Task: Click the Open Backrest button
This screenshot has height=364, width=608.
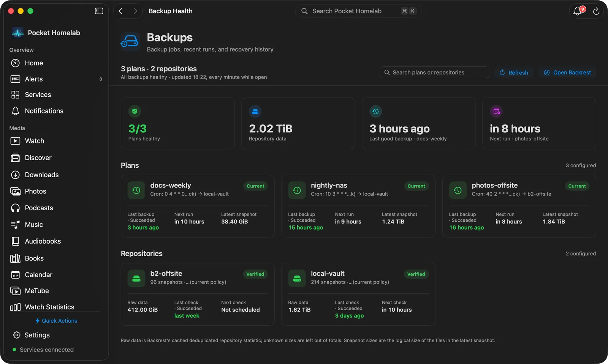Action: [567, 72]
